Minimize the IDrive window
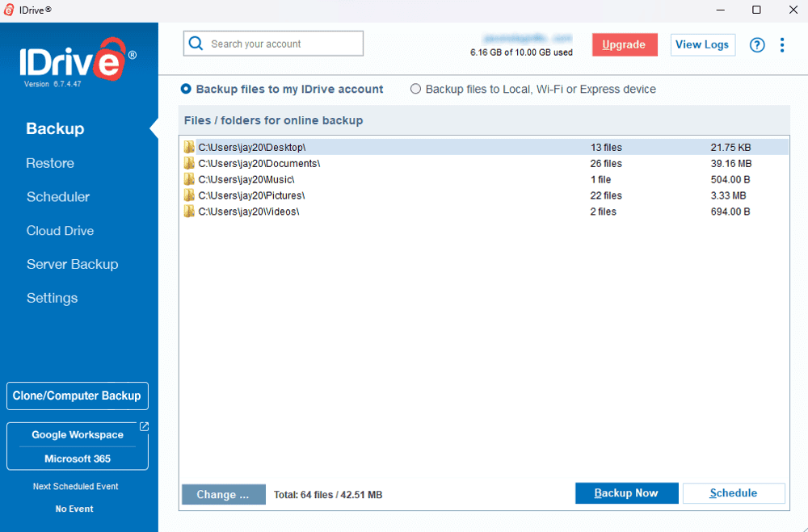Viewport: 808px width, 532px height. pos(721,10)
